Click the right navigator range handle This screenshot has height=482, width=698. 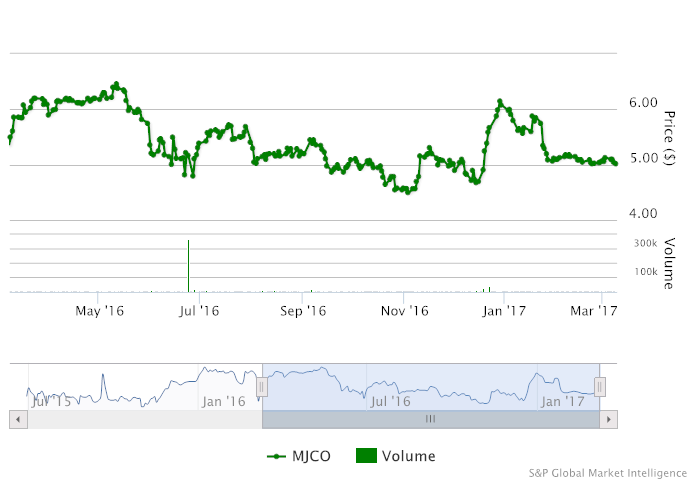(x=600, y=386)
